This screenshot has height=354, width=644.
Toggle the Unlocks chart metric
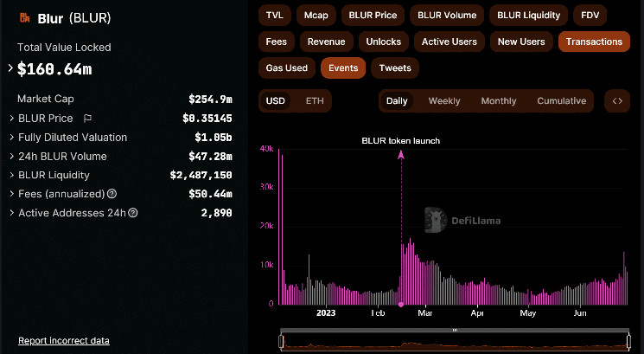[383, 42]
